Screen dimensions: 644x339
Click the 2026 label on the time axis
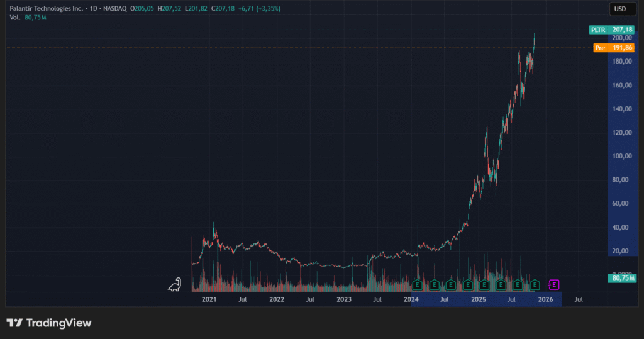tap(545, 300)
